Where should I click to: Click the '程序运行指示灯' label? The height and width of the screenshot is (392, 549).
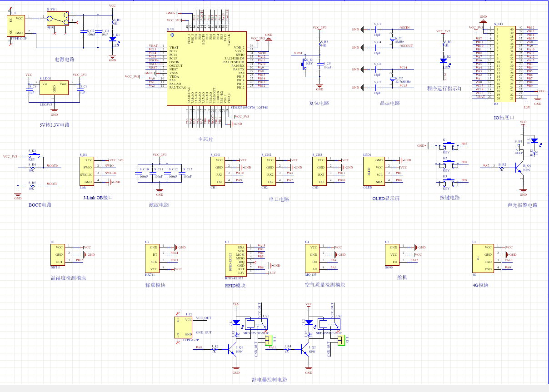444,89
